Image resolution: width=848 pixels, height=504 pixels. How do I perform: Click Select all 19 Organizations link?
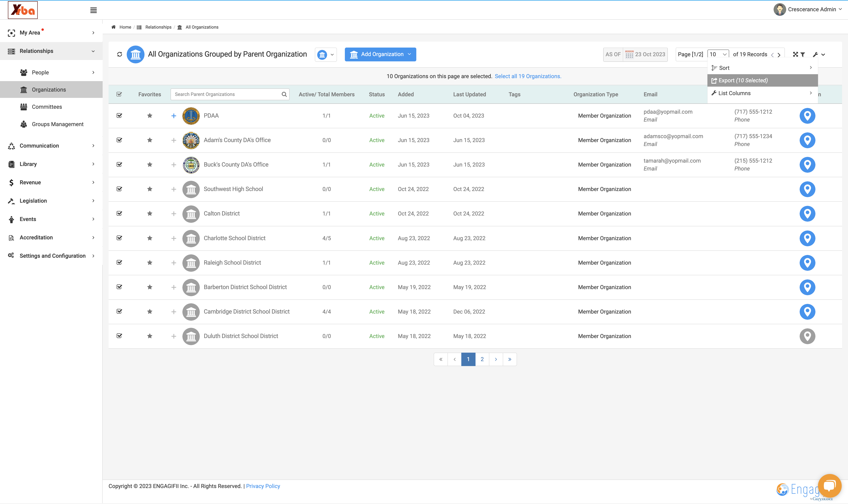pyautogui.click(x=528, y=76)
